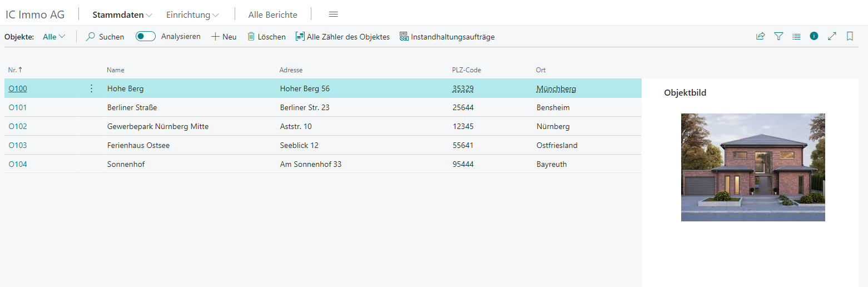Show row options for O100

pyautogui.click(x=92, y=88)
